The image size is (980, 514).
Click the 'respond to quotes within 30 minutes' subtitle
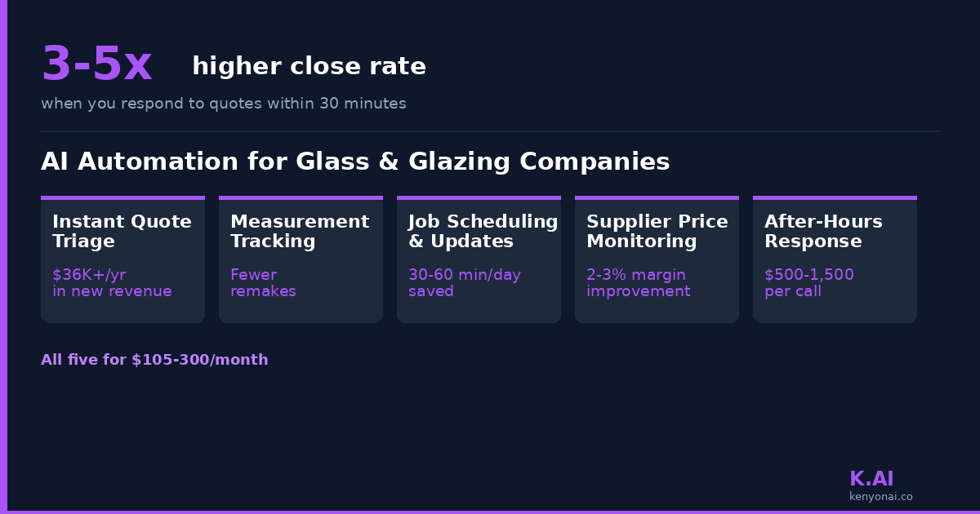point(223,104)
